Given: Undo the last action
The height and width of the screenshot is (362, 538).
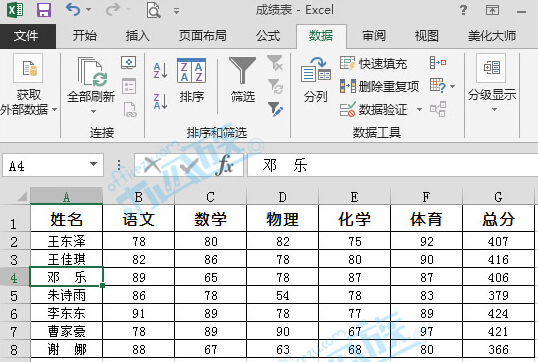Looking at the screenshot, I should 73,10.
